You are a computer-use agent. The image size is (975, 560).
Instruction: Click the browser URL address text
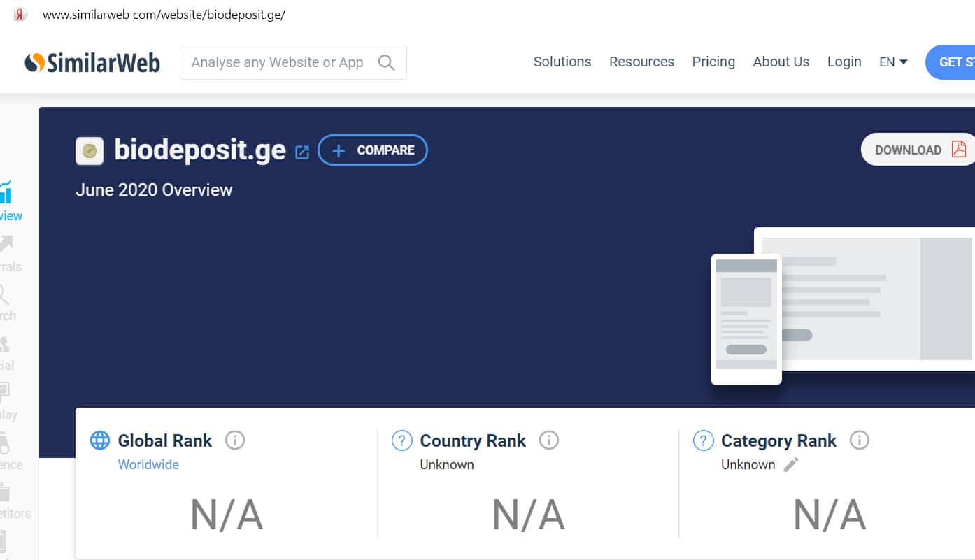coord(164,15)
